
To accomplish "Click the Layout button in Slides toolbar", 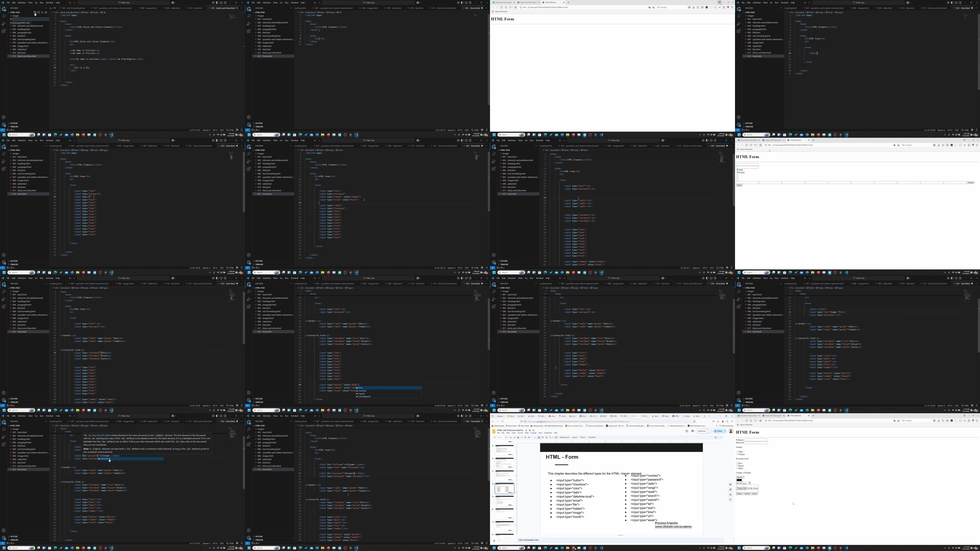I will pos(575,437).
